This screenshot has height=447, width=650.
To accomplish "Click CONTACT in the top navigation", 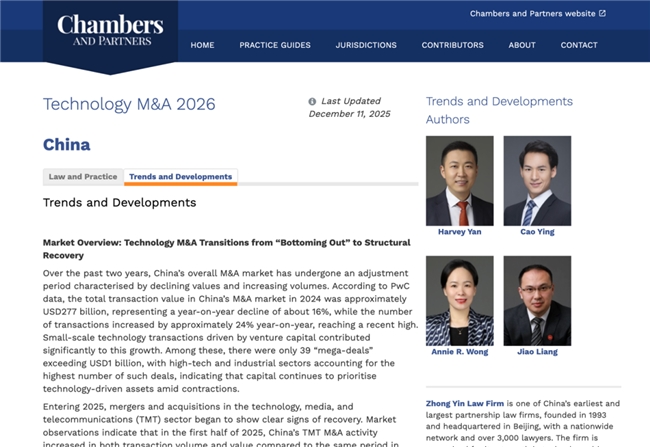I will click(x=579, y=45).
